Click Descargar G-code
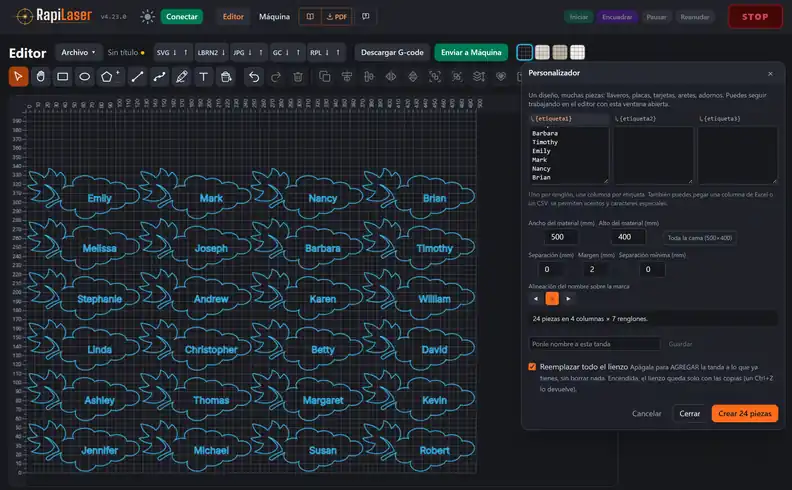 click(x=392, y=53)
